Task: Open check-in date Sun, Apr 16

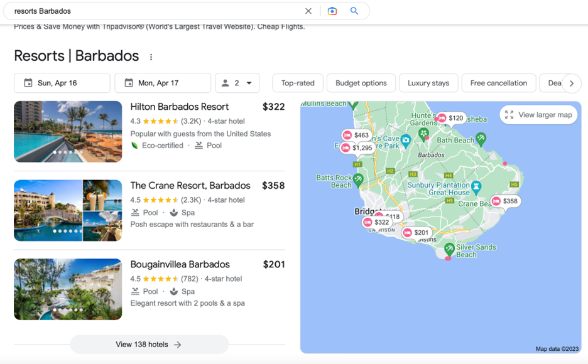Action: 62,83
